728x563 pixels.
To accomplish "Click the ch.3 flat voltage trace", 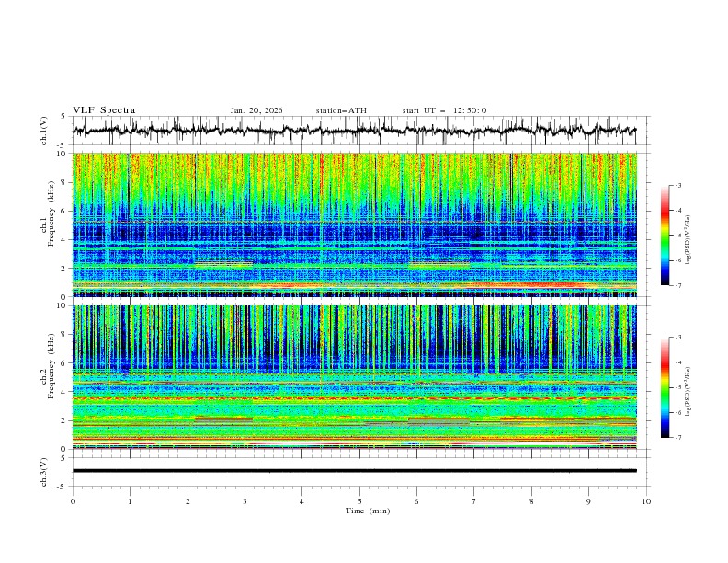I will pos(354,471).
